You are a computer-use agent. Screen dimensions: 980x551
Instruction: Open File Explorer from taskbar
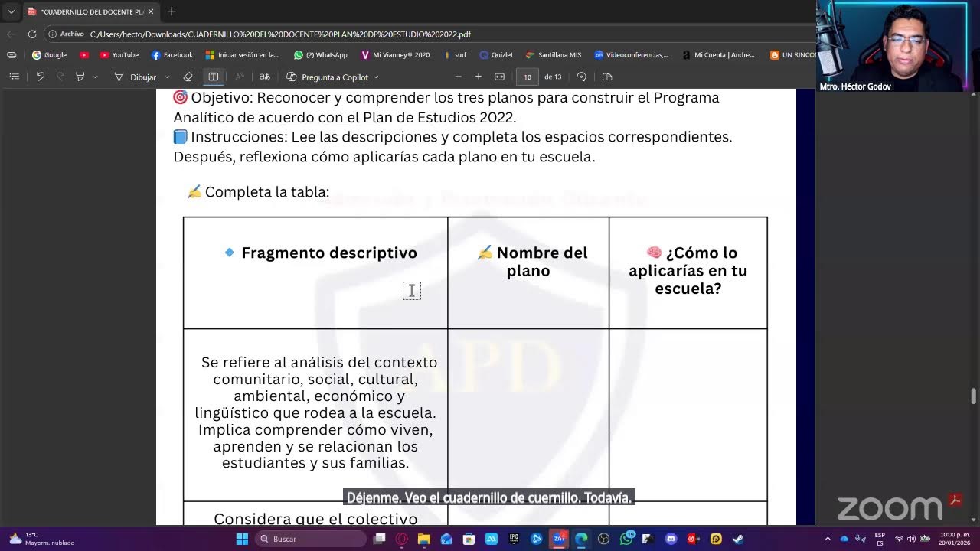[x=424, y=539]
